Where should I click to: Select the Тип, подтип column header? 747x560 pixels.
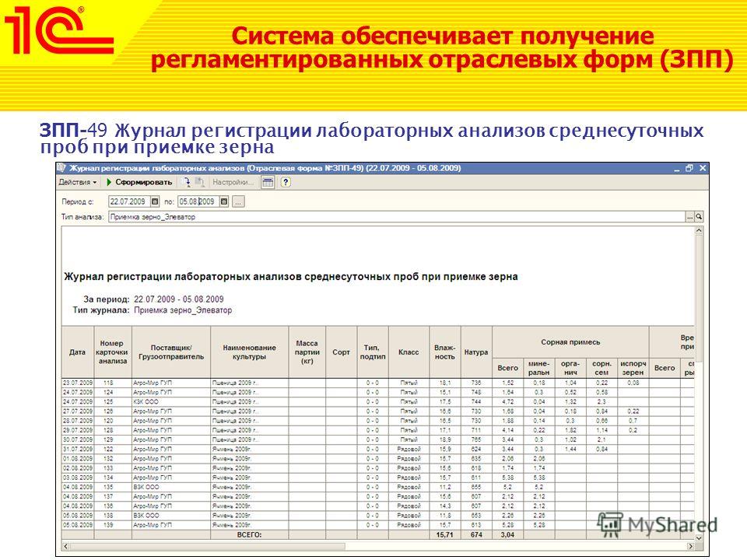pyautogui.click(x=373, y=352)
